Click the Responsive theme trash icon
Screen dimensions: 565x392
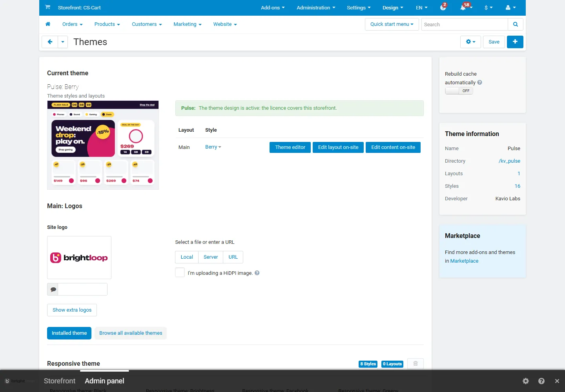(416, 364)
